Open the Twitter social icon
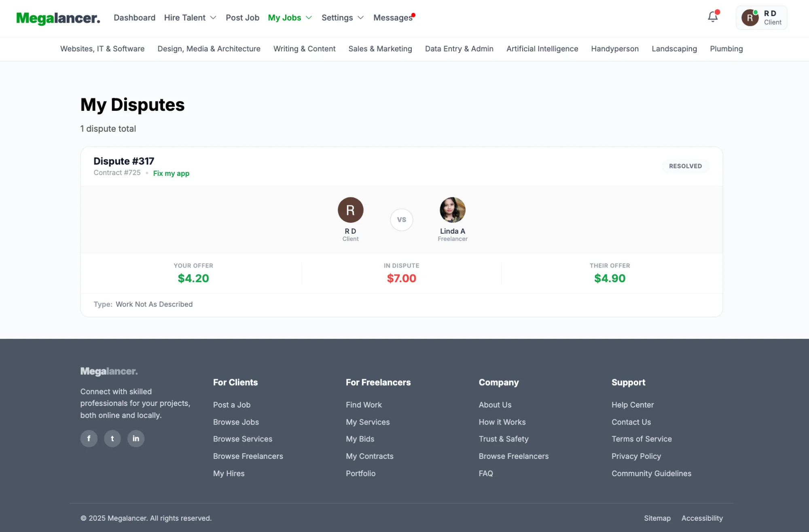Viewport: 809px width, 532px height. point(112,439)
